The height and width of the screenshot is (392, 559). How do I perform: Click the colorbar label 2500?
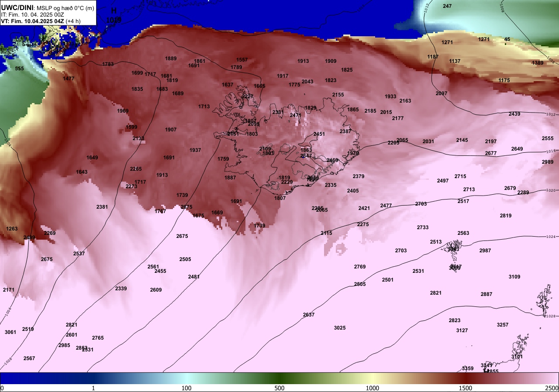pyautogui.click(x=552, y=388)
